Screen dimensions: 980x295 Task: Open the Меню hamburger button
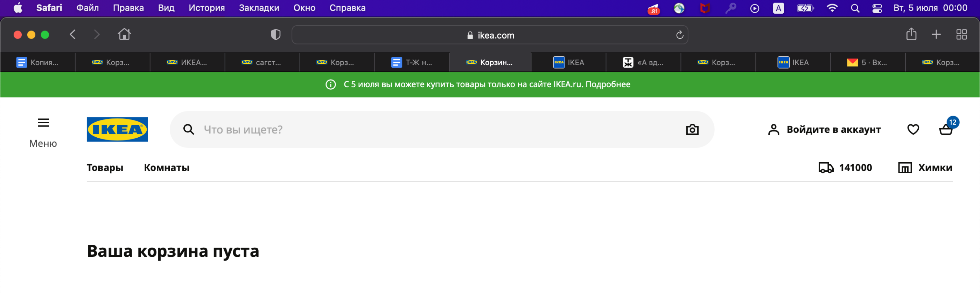click(43, 132)
